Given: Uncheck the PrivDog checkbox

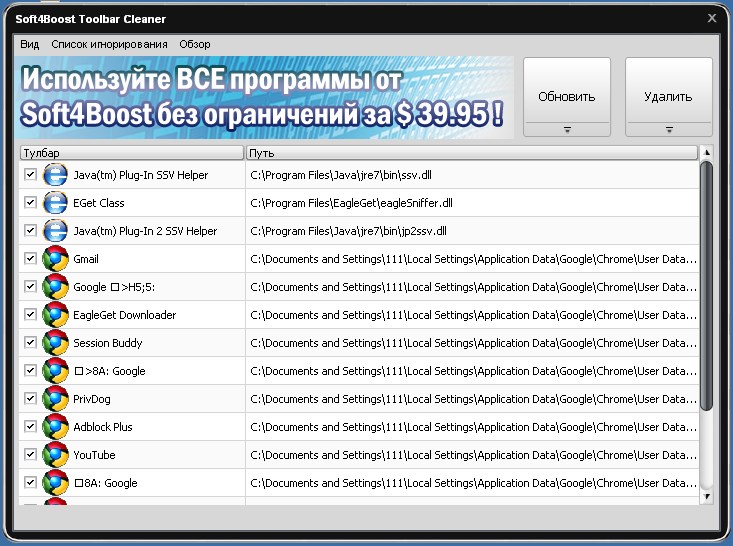Looking at the screenshot, I should point(30,399).
